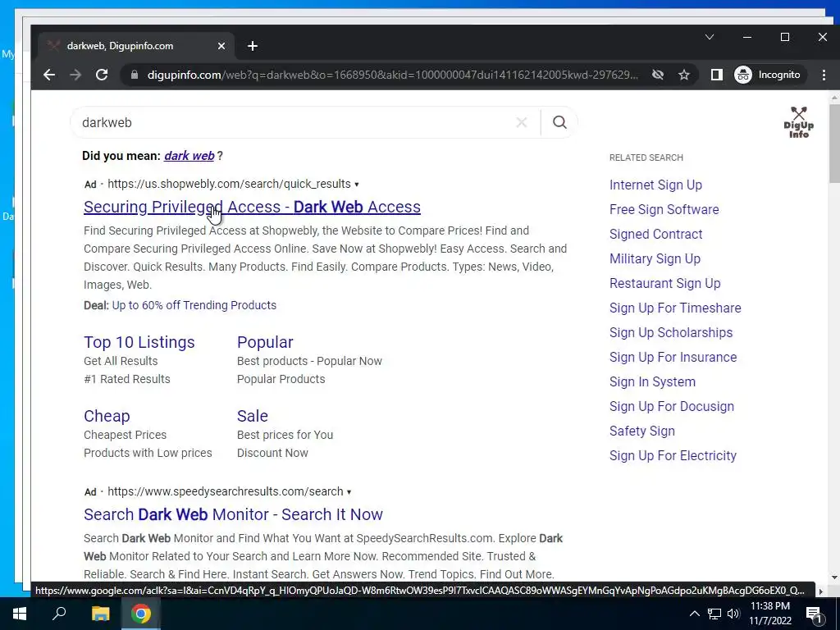Click the magnifier search button
Image resolution: width=840 pixels, height=630 pixels.
point(559,123)
